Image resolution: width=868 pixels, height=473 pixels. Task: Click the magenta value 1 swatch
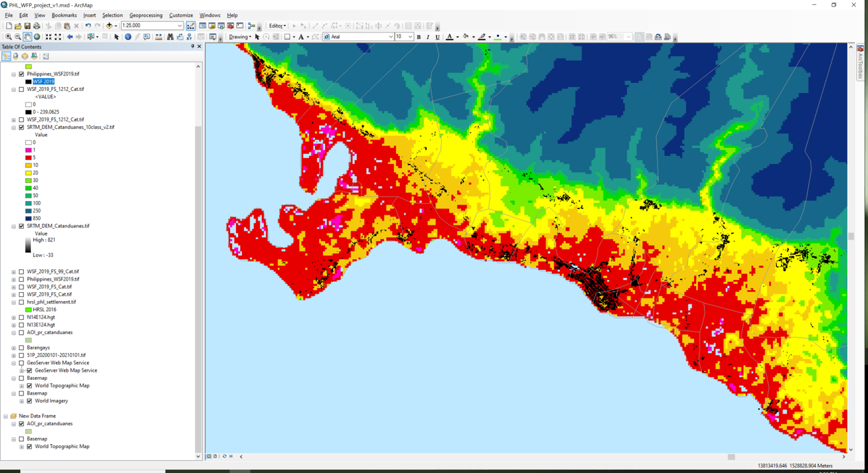[29, 150]
